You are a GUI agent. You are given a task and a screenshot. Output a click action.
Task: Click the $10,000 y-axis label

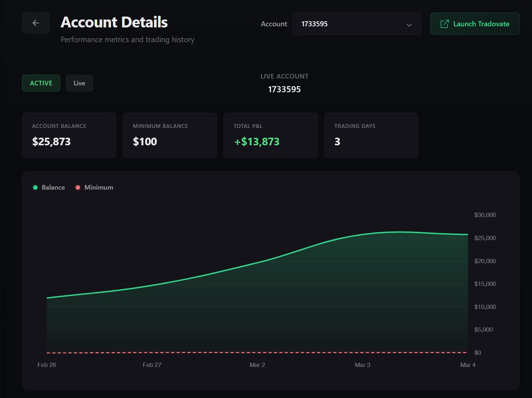click(485, 307)
